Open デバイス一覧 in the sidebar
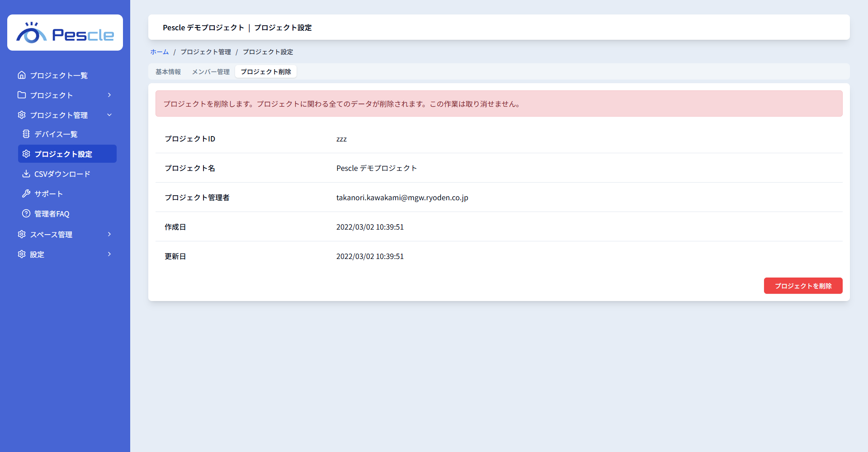Screen dimensions: 868x452 (x=67, y=134)
